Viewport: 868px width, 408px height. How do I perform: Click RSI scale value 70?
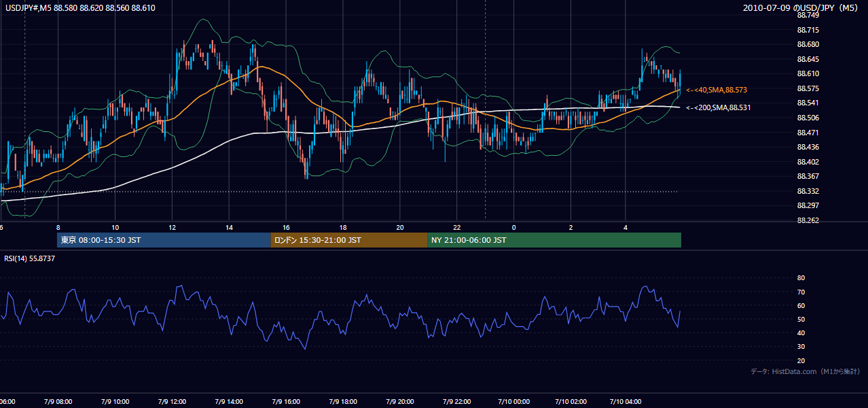(801, 292)
